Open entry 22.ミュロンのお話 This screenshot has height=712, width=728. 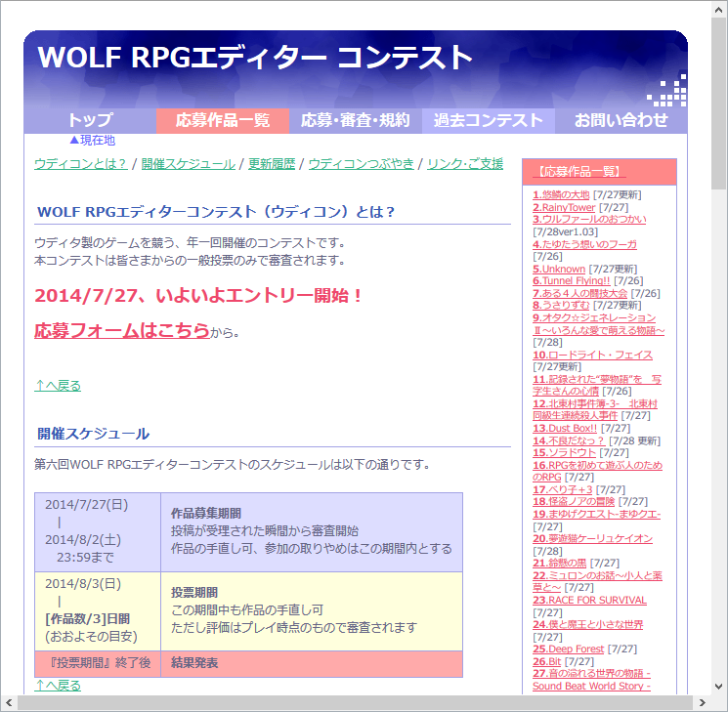pos(597,581)
